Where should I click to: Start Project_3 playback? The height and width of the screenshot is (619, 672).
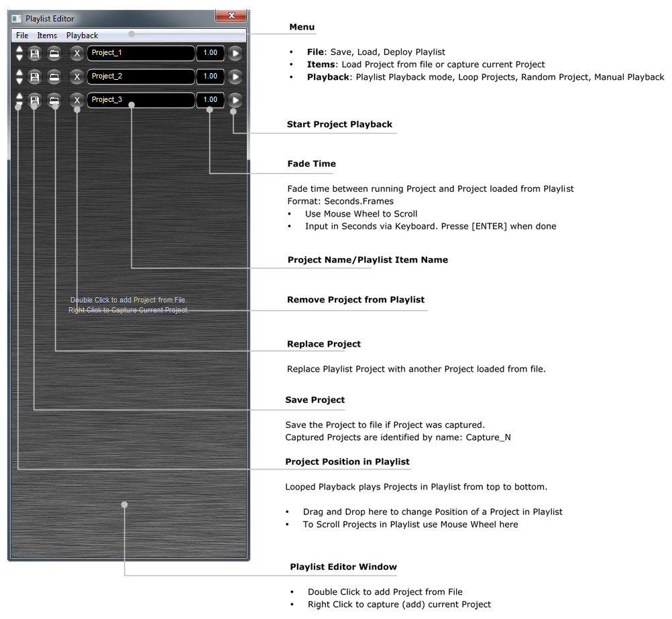tap(235, 100)
